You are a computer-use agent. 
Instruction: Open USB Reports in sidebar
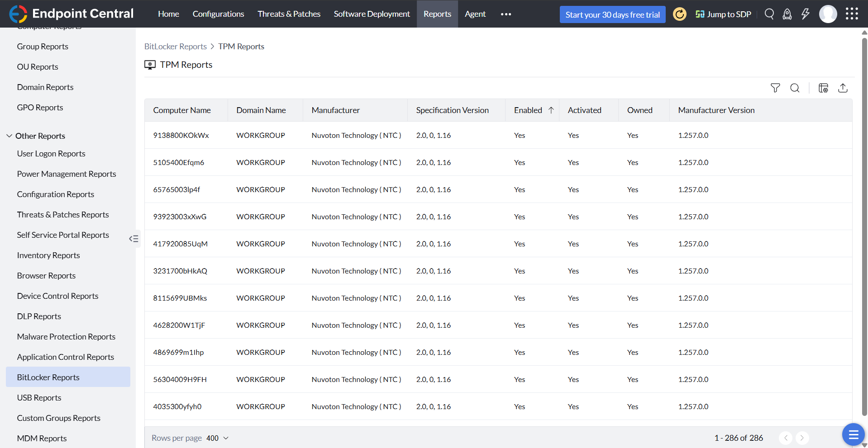coord(39,398)
